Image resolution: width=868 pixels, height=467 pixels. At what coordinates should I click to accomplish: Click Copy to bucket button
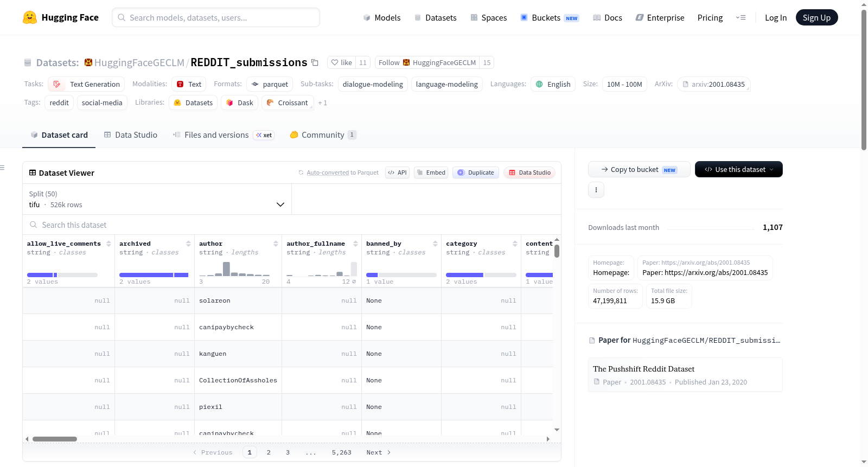coord(639,169)
